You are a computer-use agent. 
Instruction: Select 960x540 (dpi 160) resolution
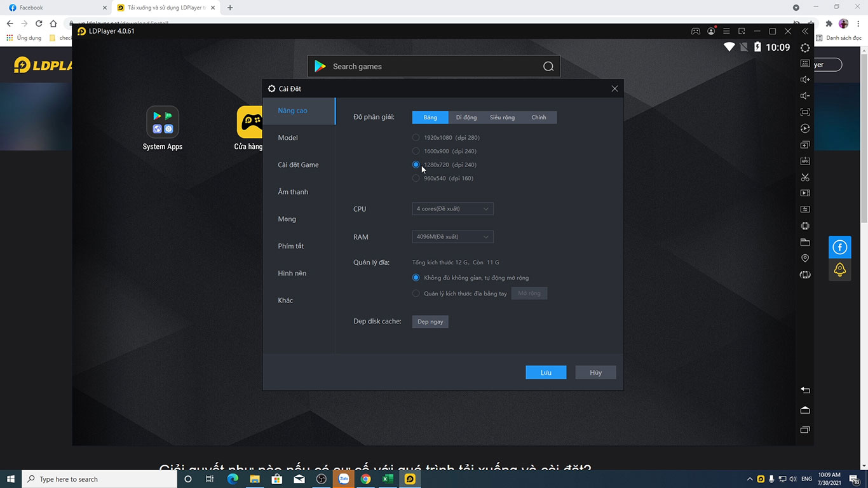tap(416, 179)
